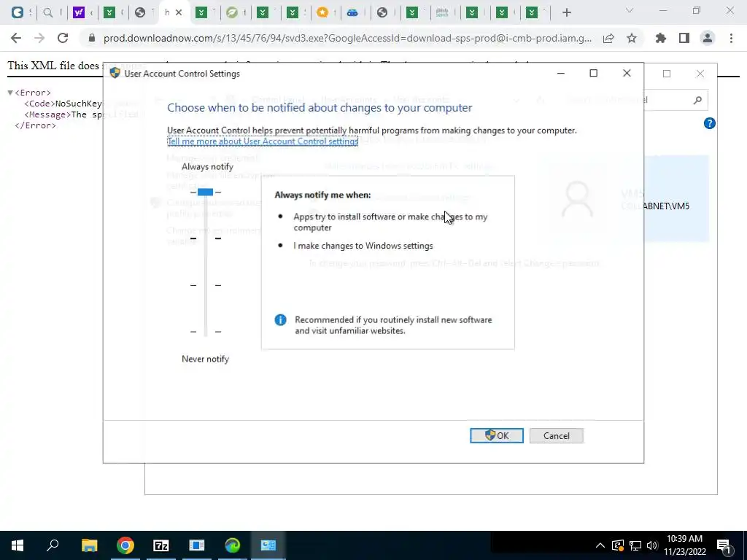Click the 'Never notify' slider label
This screenshot has width=747, height=560.
tap(205, 359)
